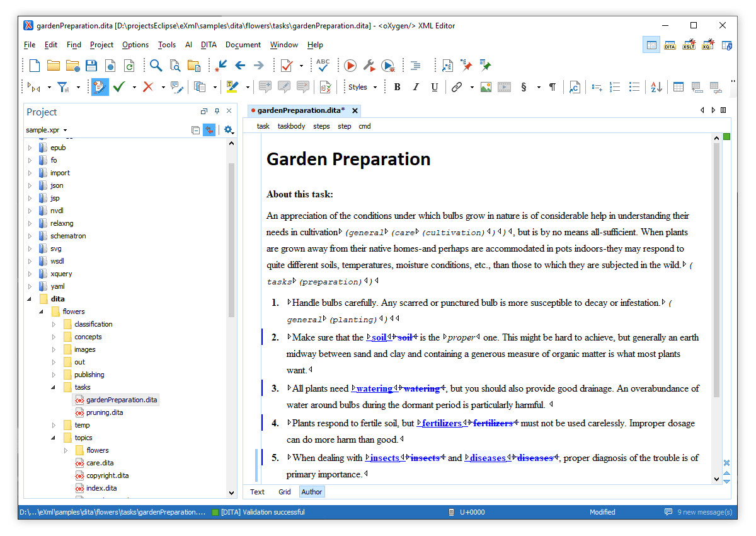The image size is (756, 536).
Task: Create a new document with New icon
Action: tap(35, 66)
